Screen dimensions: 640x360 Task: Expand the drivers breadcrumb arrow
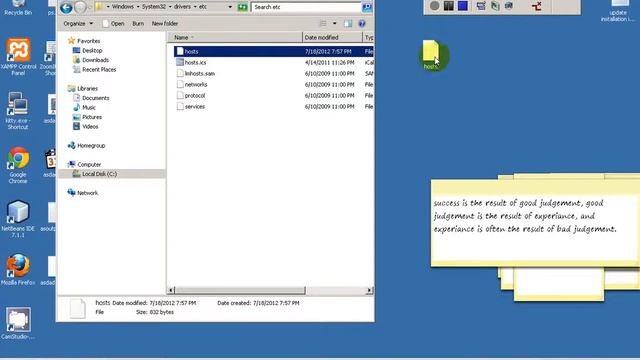click(195, 7)
